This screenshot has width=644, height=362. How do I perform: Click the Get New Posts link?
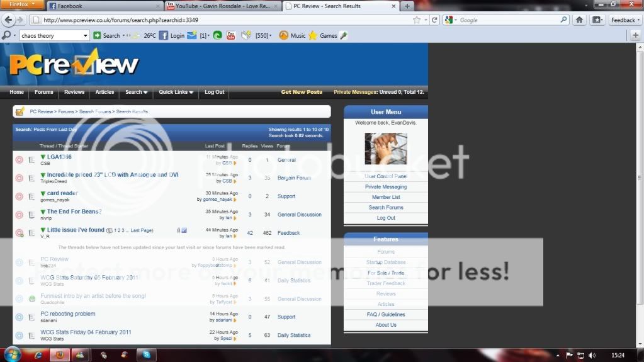pos(302,92)
